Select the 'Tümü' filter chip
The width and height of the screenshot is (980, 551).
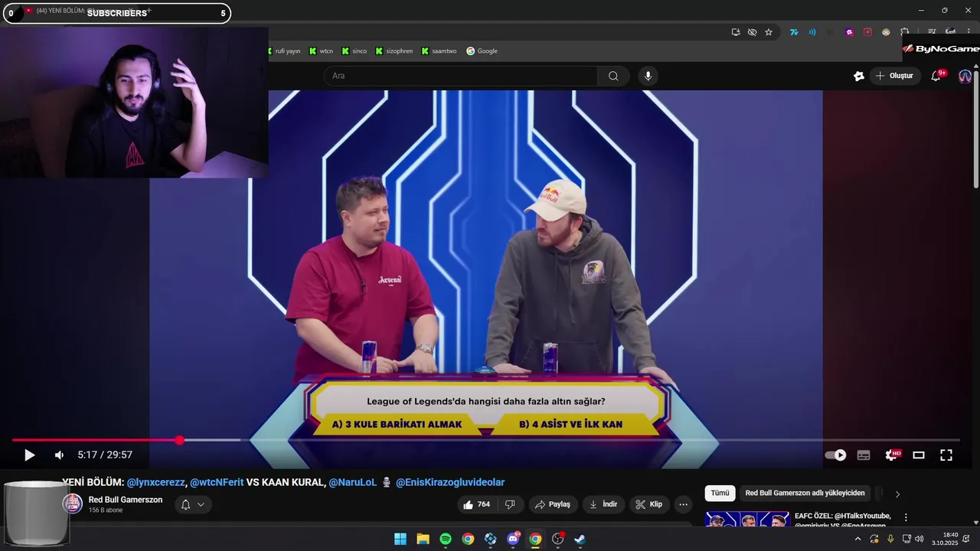(x=720, y=494)
